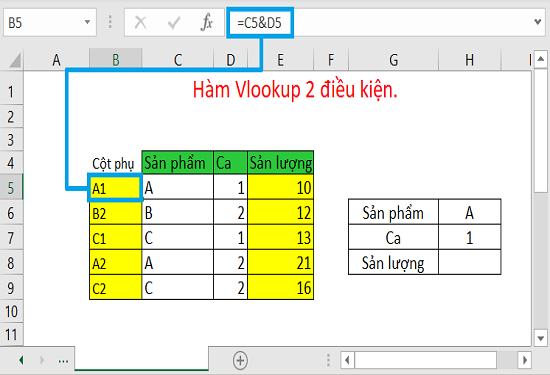The image size is (550, 375).
Task: Select column G header
Action: pos(393,60)
